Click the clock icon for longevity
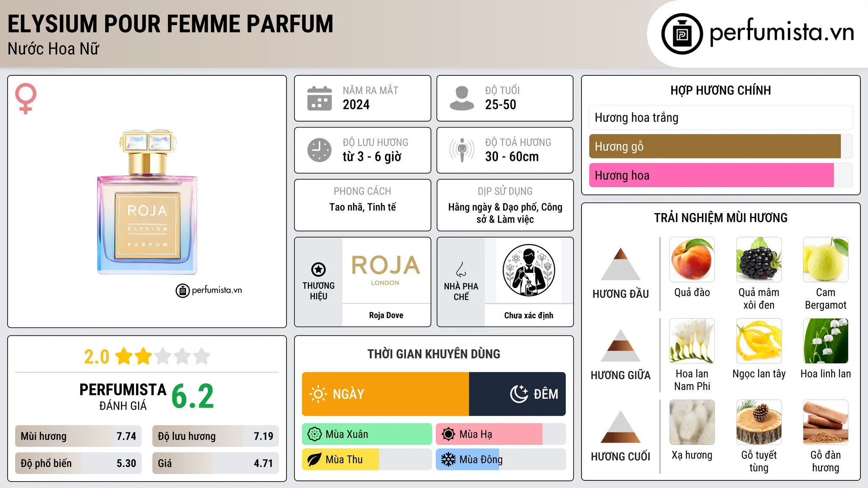Screen dimensions: 868x488 (320, 150)
